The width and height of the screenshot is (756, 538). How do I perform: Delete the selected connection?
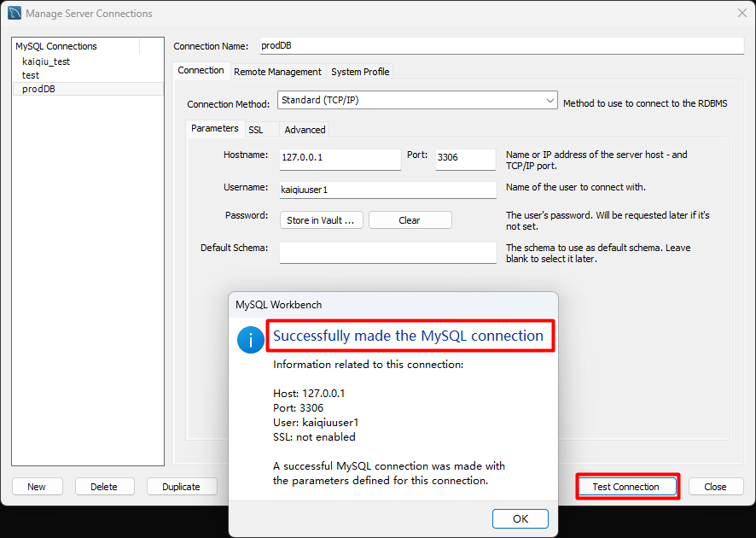pos(103,487)
